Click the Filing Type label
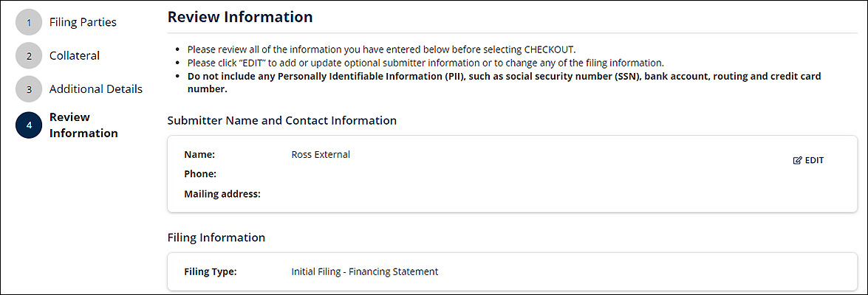Screen dimensions: 868x295 210,272
